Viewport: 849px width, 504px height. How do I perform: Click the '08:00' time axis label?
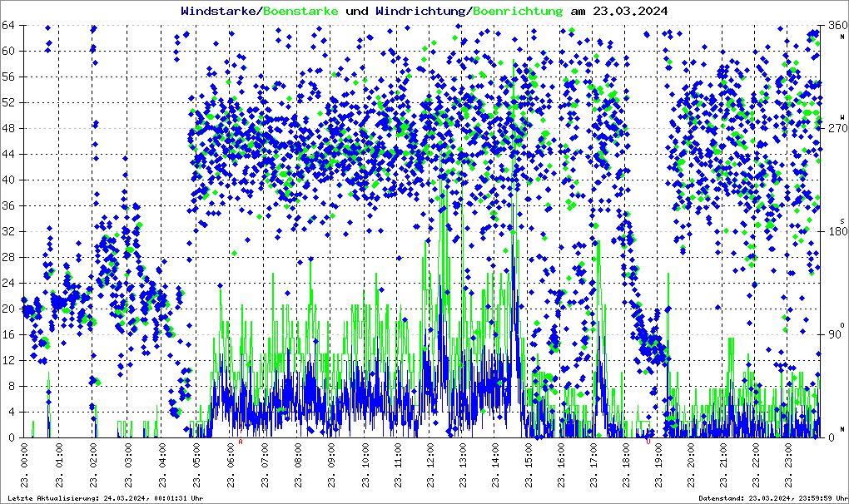(298, 457)
